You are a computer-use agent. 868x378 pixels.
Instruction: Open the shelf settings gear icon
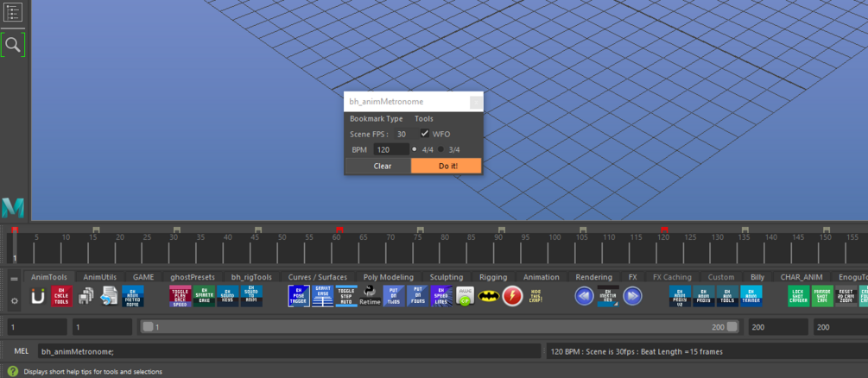pos(15,300)
